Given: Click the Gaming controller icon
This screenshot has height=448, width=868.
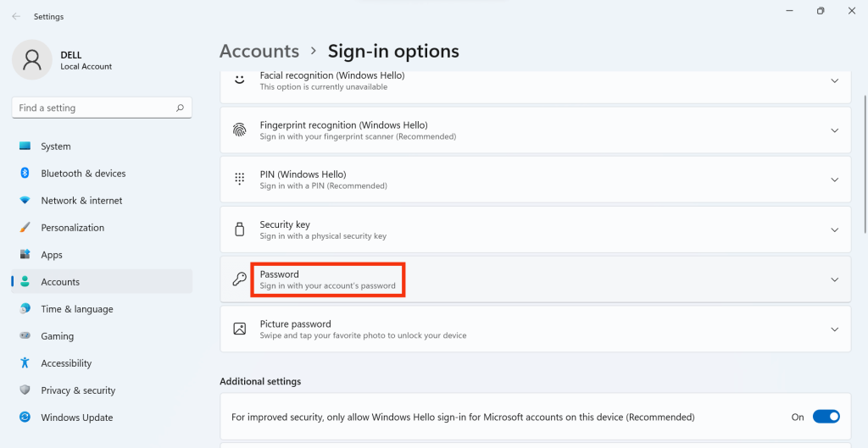Looking at the screenshot, I should click(25, 335).
